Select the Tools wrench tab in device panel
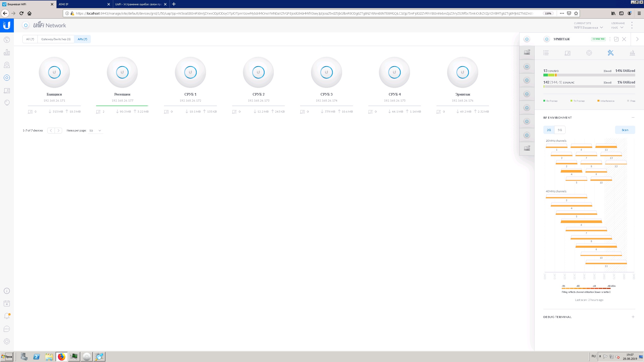Viewport: 644px width, 362px height. tap(611, 53)
